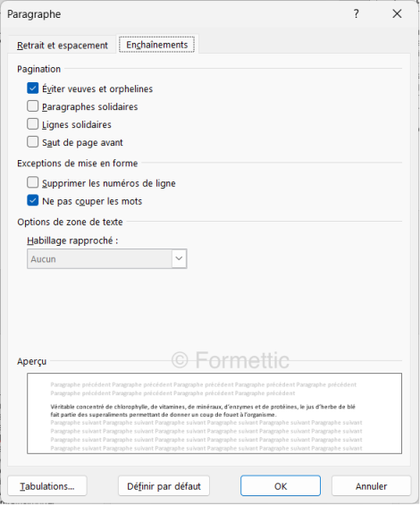The image size is (420, 506).
Task: Disable Ne pas couper les mots
Action: click(32, 200)
